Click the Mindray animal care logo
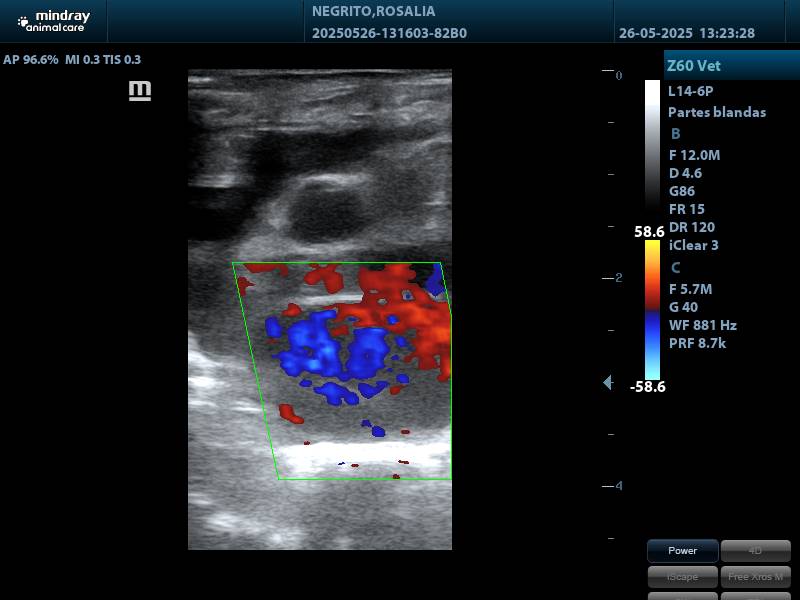The width and height of the screenshot is (800, 600). (52, 20)
